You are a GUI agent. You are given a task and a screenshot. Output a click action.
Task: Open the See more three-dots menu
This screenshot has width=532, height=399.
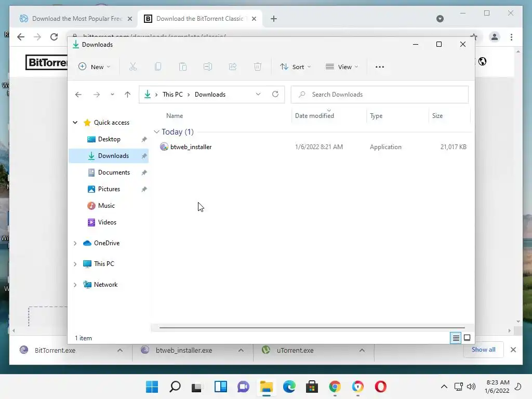[x=380, y=67]
